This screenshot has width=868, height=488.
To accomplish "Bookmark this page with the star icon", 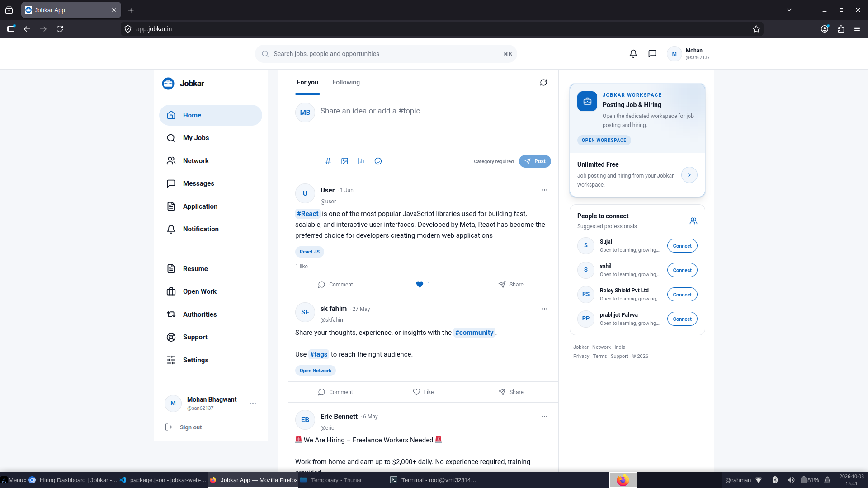I will 756,29.
